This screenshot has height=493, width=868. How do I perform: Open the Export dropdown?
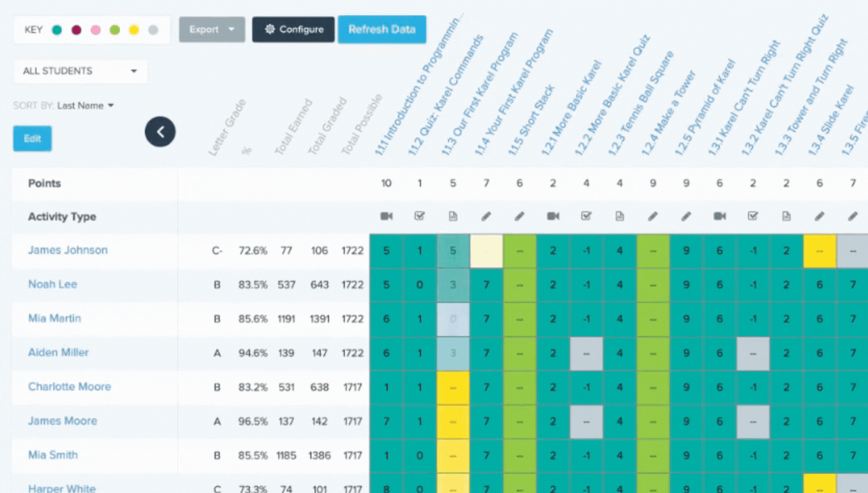coord(212,30)
